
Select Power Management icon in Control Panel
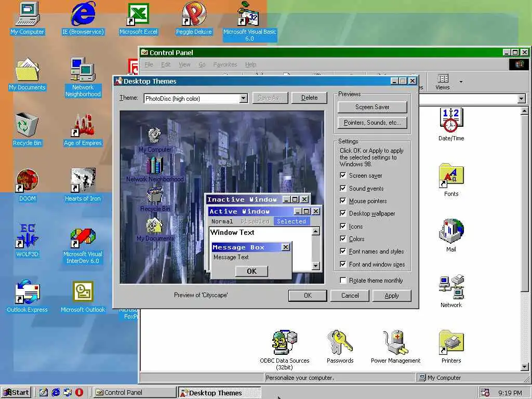click(x=395, y=347)
